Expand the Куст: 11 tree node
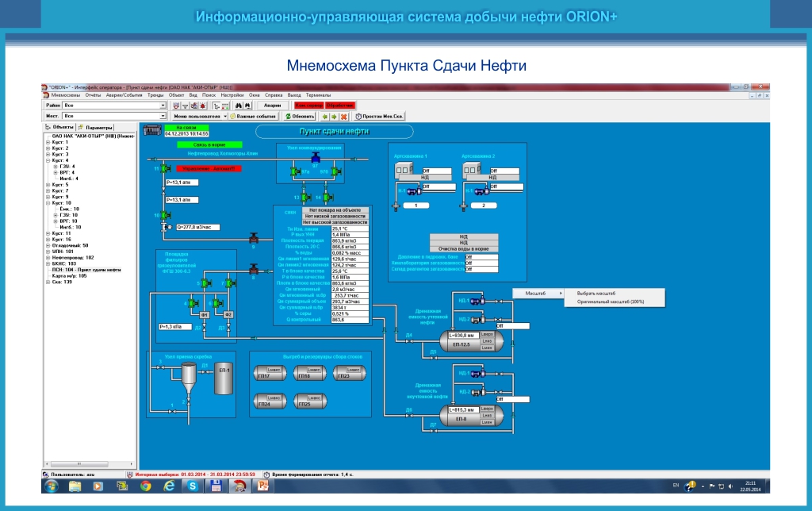 pos(48,233)
